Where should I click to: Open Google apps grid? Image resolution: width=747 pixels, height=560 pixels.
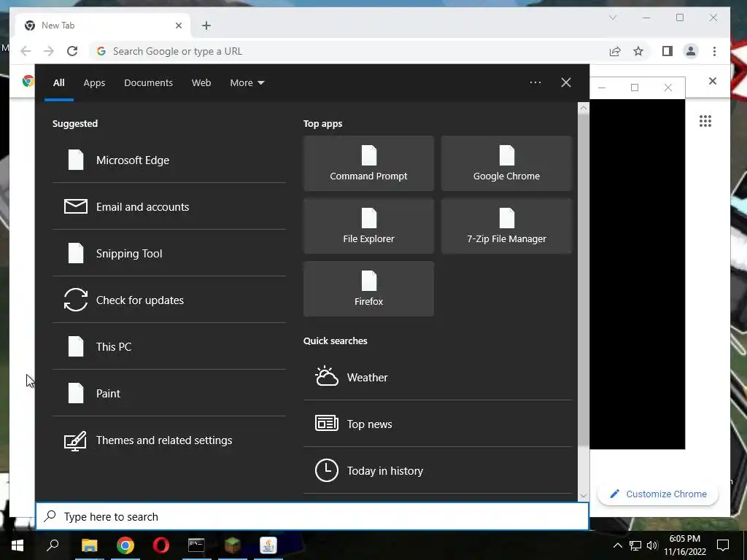pos(705,121)
